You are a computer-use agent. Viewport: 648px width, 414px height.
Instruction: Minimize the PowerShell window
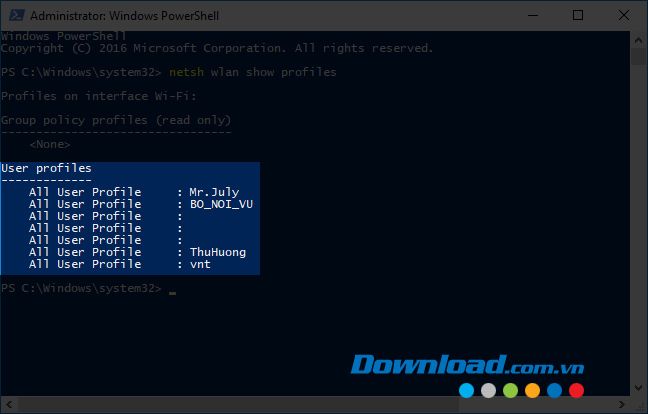(533, 16)
